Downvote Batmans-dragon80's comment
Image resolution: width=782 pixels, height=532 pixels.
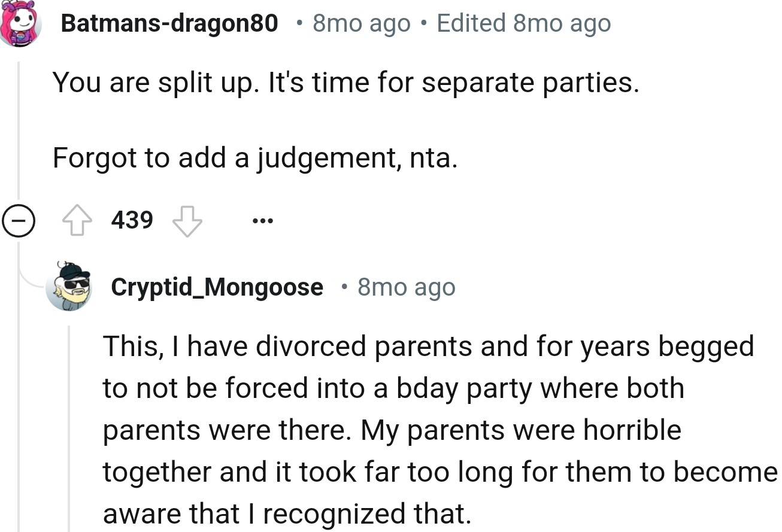(x=187, y=221)
